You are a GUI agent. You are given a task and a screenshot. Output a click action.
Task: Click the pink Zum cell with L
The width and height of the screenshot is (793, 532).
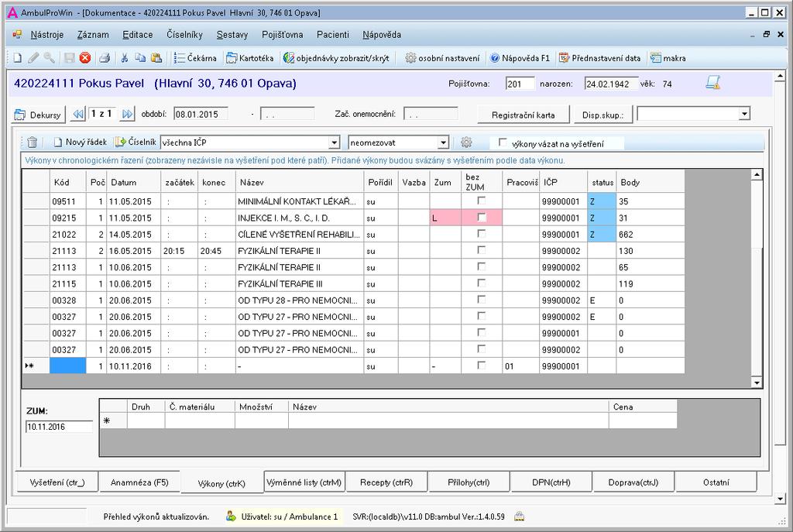[445, 218]
